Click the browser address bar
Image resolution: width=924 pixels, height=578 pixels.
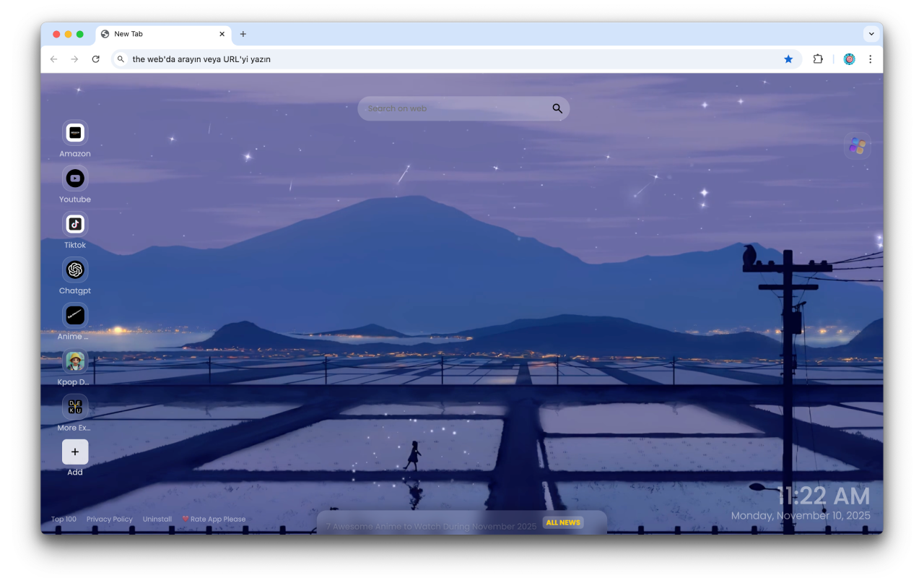coord(456,59)
